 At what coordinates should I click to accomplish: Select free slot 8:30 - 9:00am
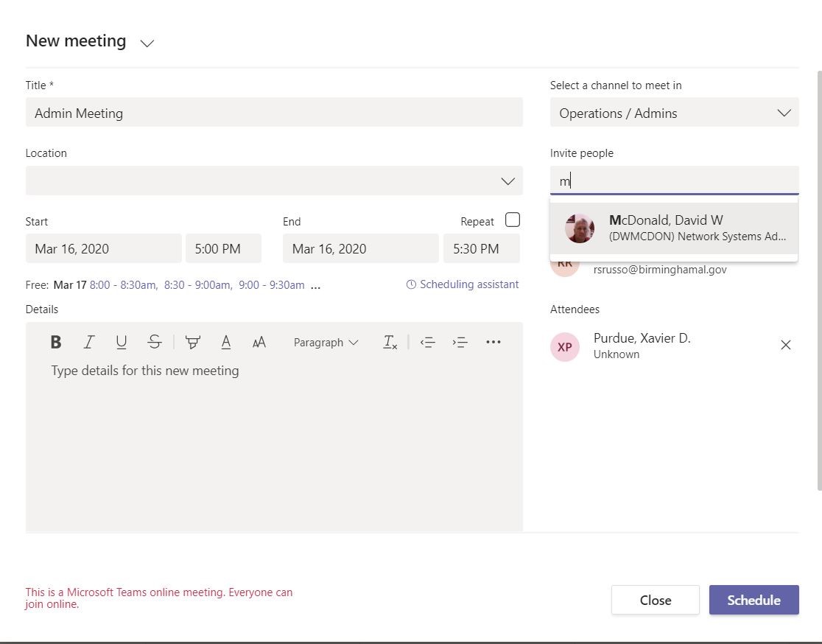point(198,284)
